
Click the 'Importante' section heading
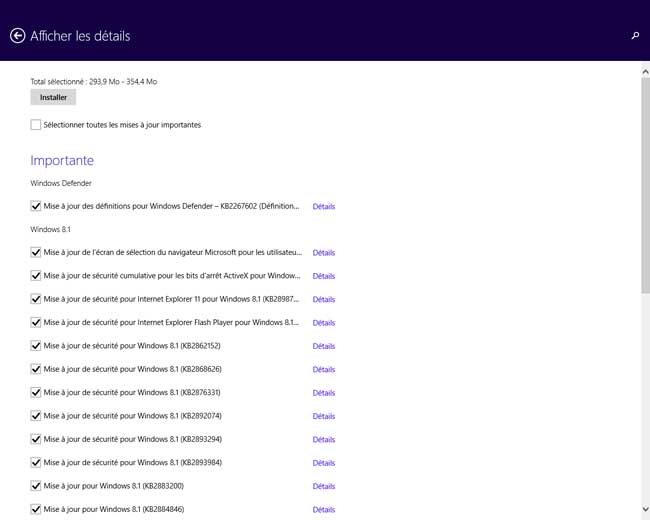click(62, 160)
